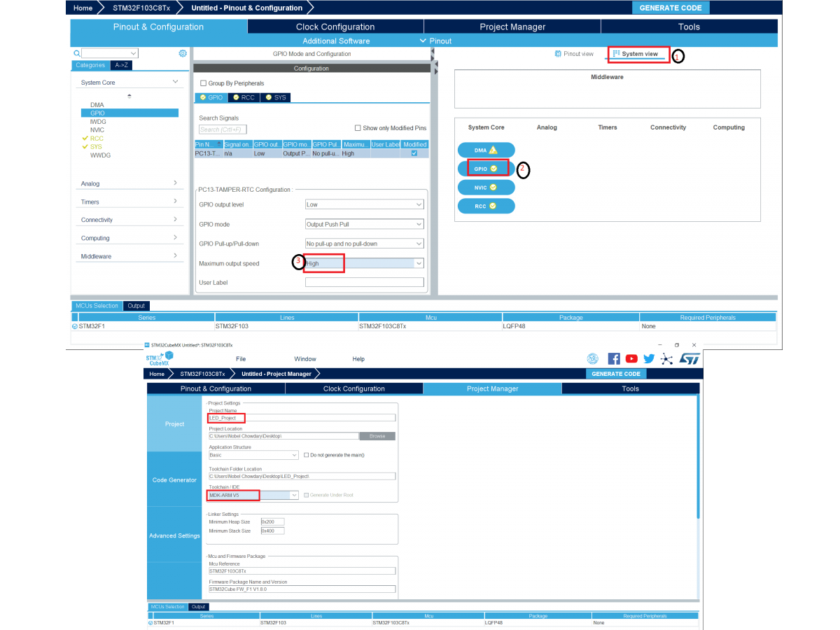Click the Minimum Heap Size field
The width and height of the screenshot is (840, 630).
[x=272, y=521]
